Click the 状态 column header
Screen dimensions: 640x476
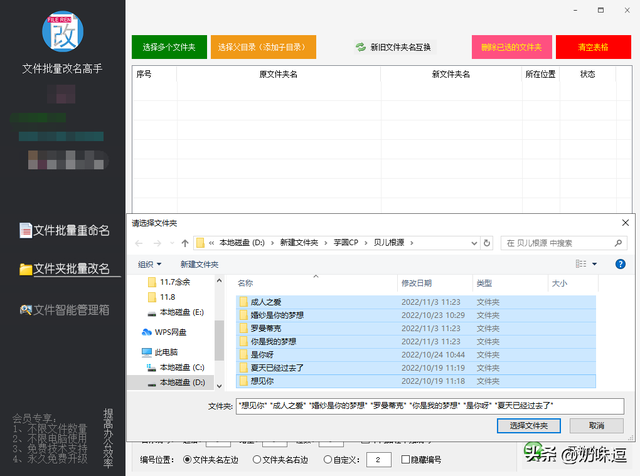pos(587,74)
